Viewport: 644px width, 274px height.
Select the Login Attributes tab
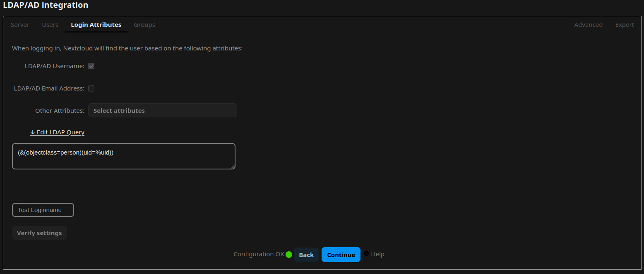pos(96,25)
